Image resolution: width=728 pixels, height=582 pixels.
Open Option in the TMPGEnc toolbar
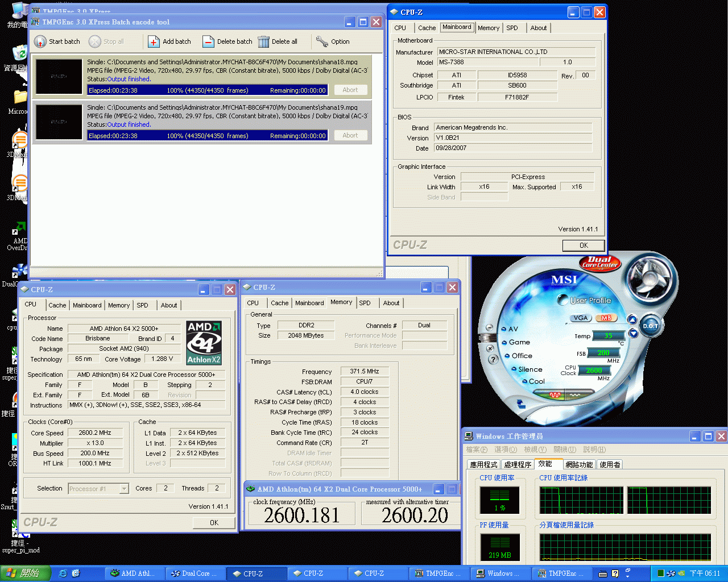coord(333,41)
